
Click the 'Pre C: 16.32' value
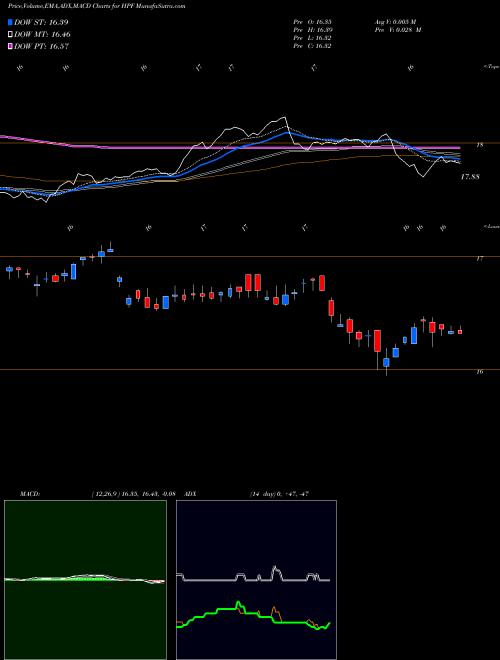(313, 46)
